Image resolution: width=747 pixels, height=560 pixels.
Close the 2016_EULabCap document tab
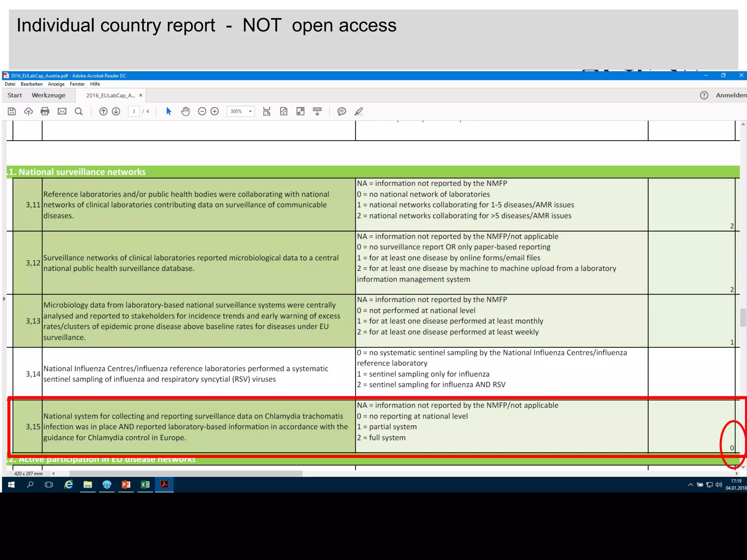pos(141,95)
